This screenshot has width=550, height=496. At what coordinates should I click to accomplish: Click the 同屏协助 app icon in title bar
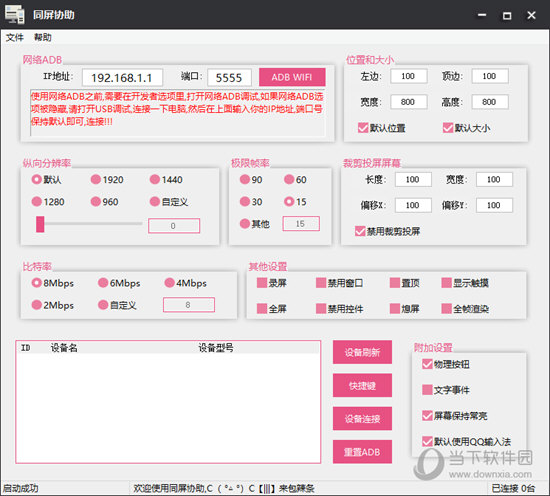click(x=14, y=15)
